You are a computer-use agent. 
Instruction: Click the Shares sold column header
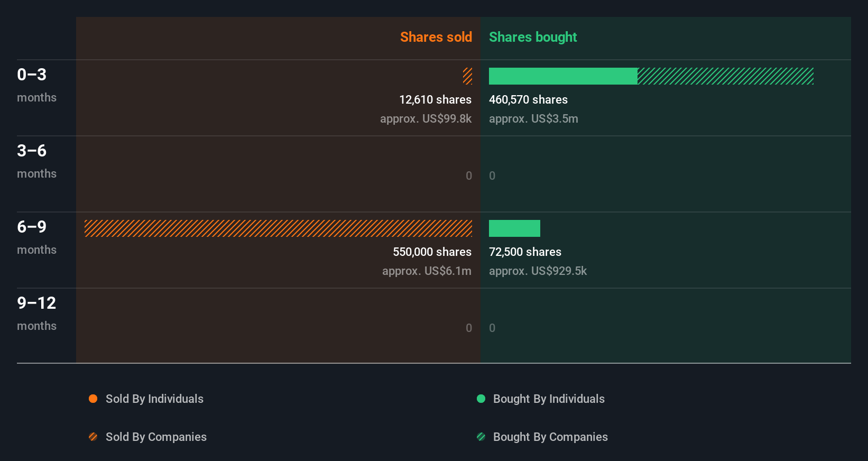click(x=436, y=37)
